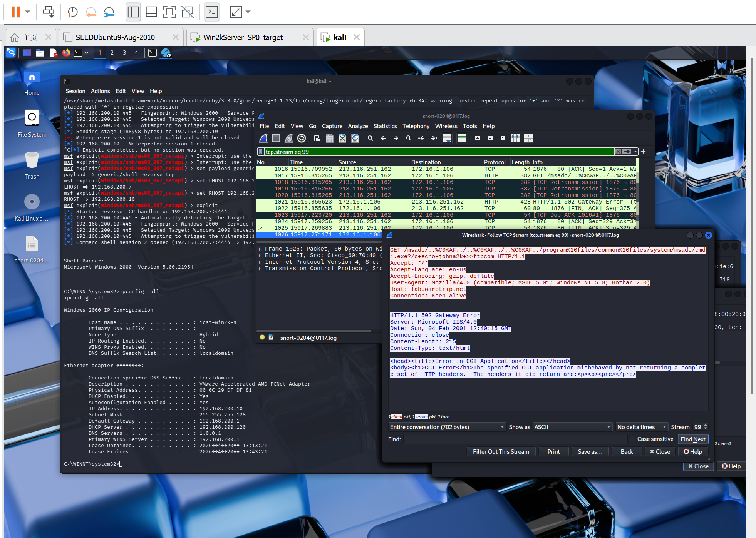Open the Analyze menu in Wireshark
756x538 pixels.
tap(358, 126)
